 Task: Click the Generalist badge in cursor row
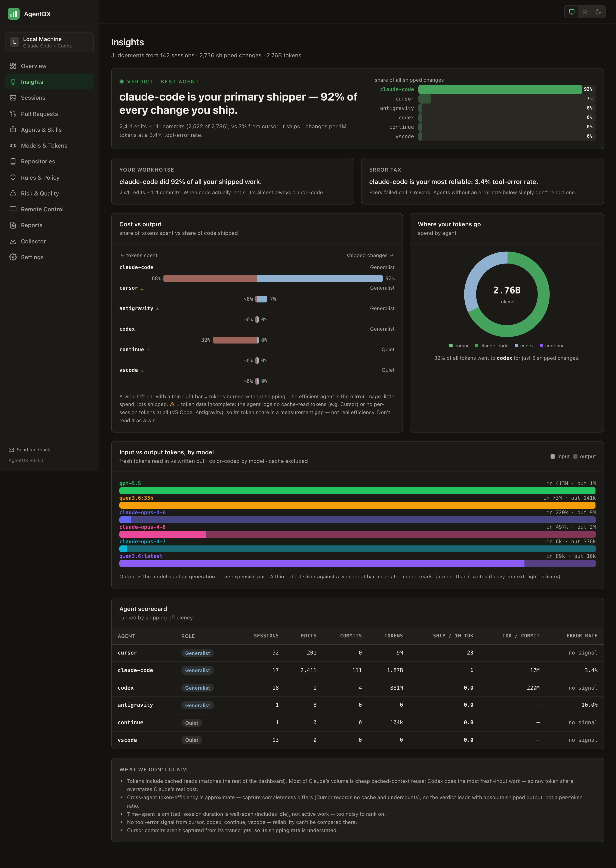(197, 653)
